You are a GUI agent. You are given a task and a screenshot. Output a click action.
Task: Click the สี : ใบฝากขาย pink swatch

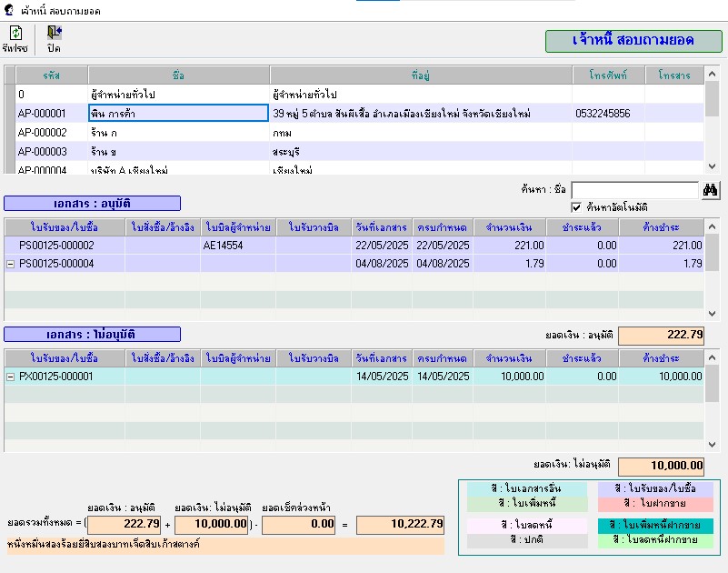click(655, 503)
